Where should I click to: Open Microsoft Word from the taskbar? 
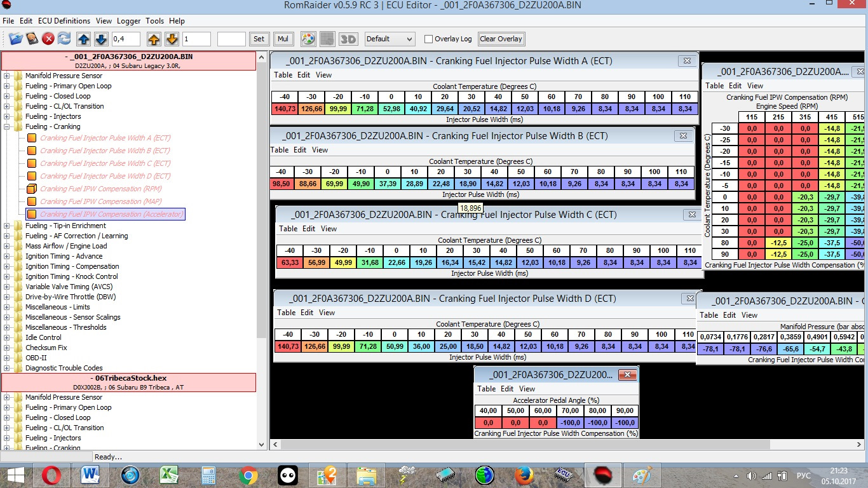point(90,475)
